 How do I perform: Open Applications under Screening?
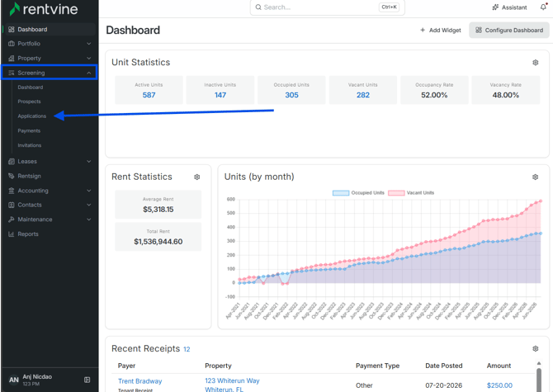[31, 116]
